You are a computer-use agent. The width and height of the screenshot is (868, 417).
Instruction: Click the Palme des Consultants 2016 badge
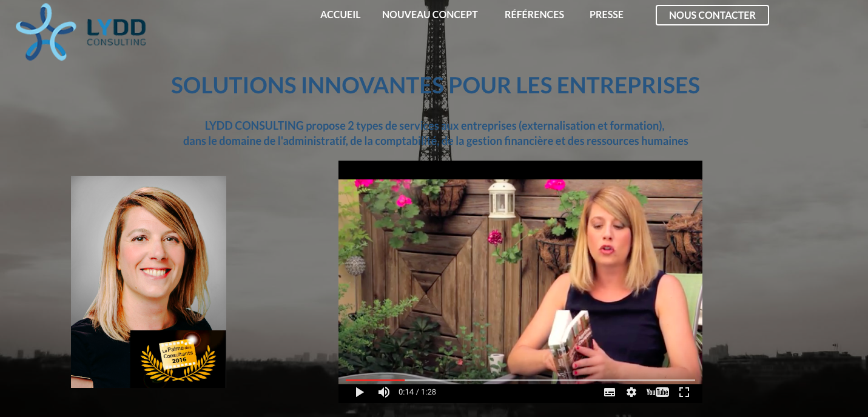[x=178, y=359]
